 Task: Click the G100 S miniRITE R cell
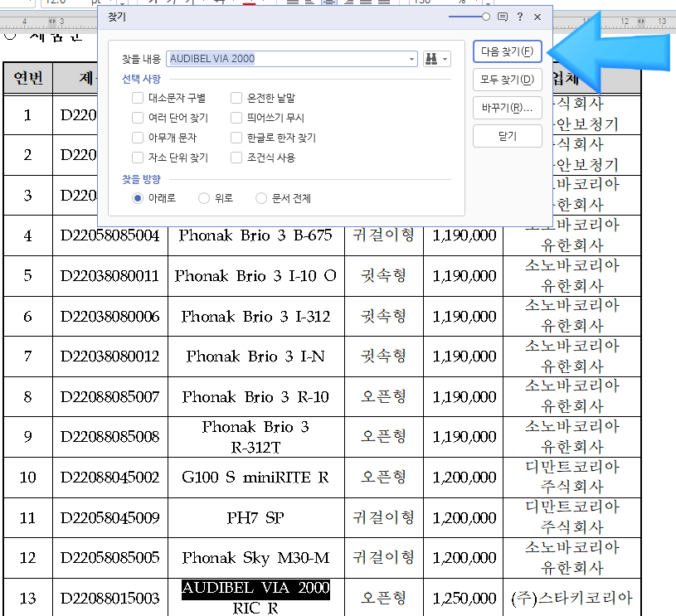pos(255,478)
